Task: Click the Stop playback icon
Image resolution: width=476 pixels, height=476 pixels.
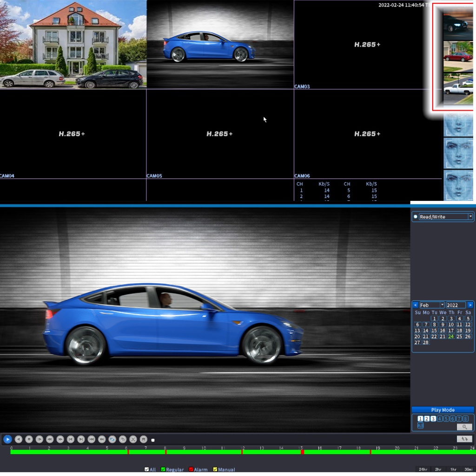Action: click(x=29, y=439)
